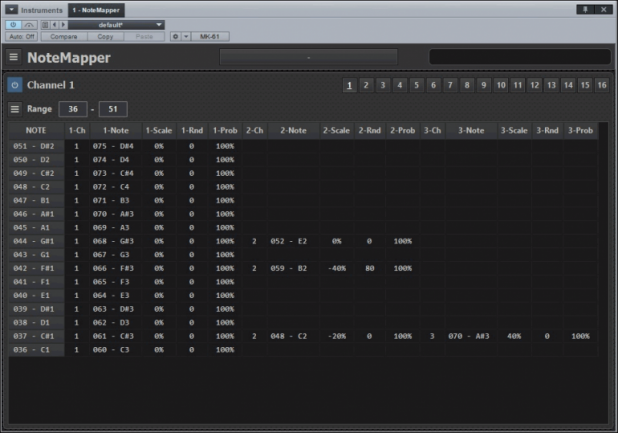Click the Range lower value field 36
618x433 pixels.
pos(72,108)
